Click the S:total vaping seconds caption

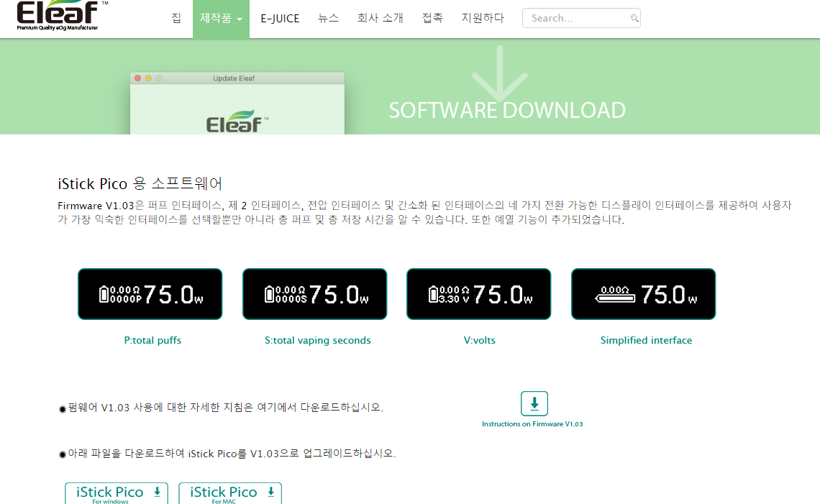[x=317, y=340]
